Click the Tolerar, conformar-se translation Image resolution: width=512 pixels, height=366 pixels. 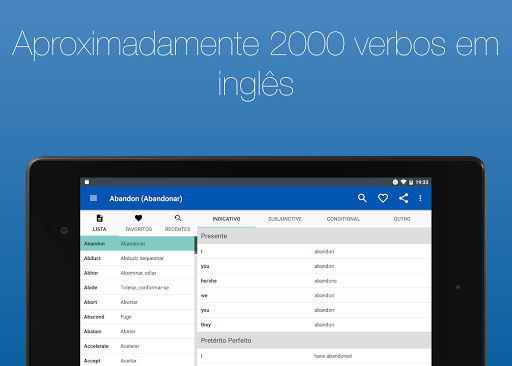tap(145, 287)
